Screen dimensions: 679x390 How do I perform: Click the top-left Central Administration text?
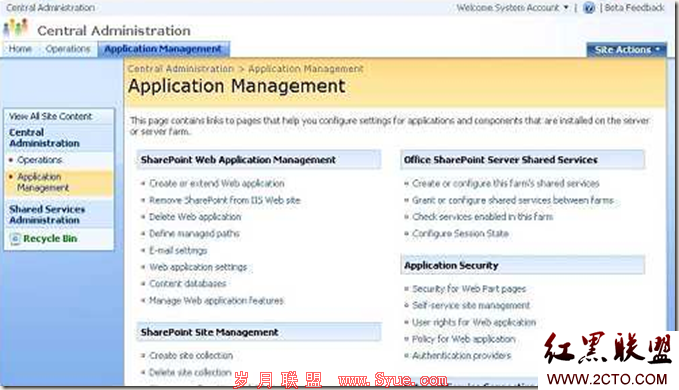point(50,7)
